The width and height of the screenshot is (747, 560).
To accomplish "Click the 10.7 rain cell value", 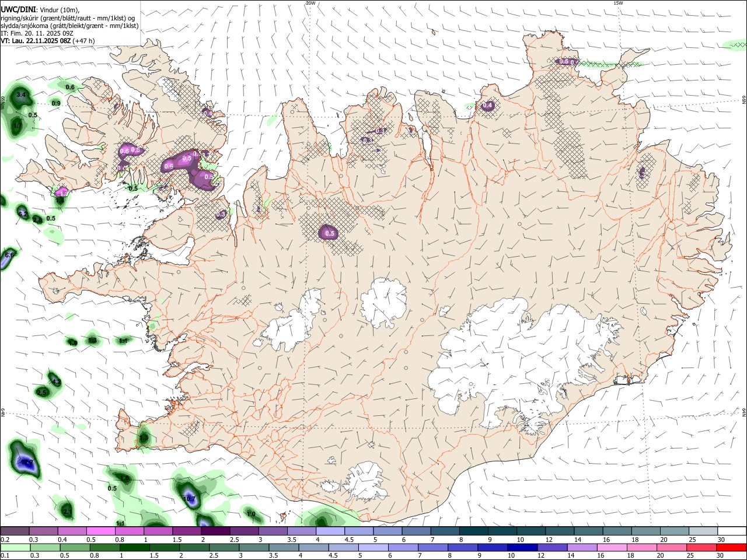I will point(189,499).
